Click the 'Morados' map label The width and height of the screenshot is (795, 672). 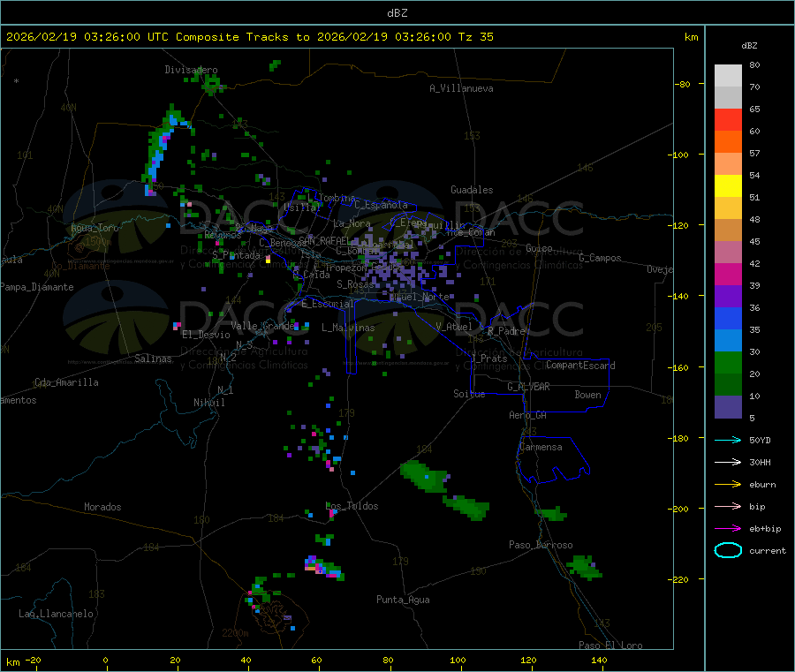tap(102, 507)
